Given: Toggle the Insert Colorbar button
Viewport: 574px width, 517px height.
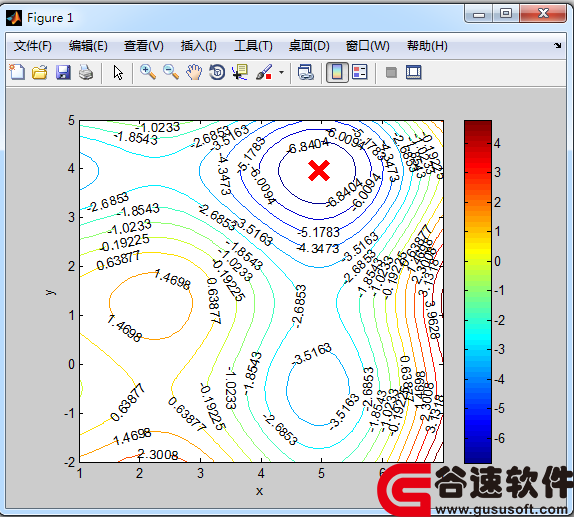Looking at the screenshot, I should (337, 72).
